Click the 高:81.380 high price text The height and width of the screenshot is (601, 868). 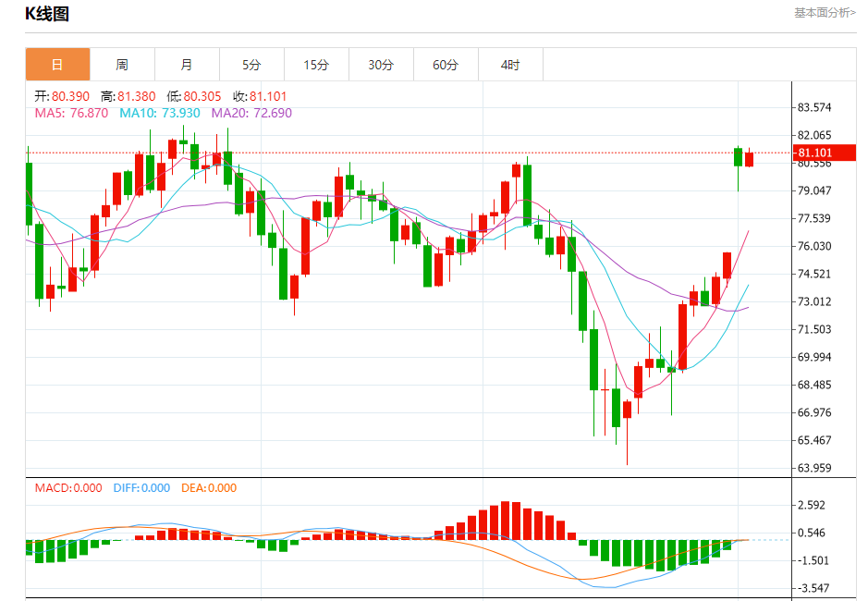coord(128,96)
